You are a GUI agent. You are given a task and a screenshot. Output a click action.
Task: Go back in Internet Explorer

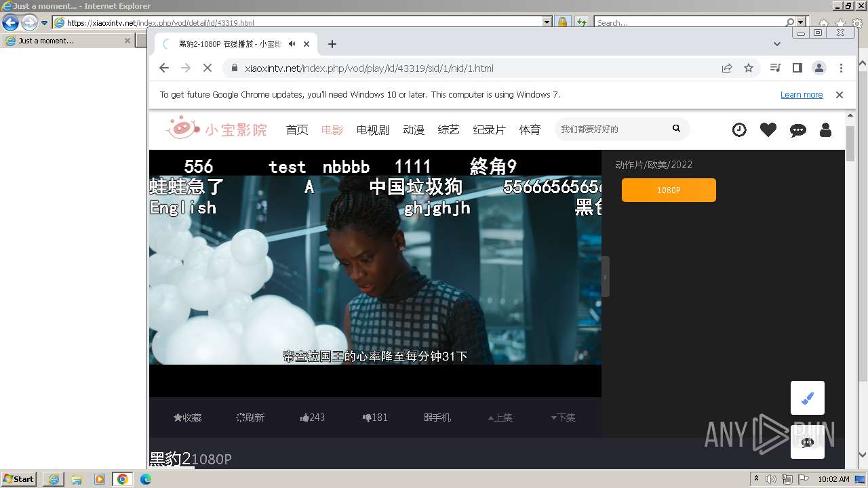tap(10, 22)
